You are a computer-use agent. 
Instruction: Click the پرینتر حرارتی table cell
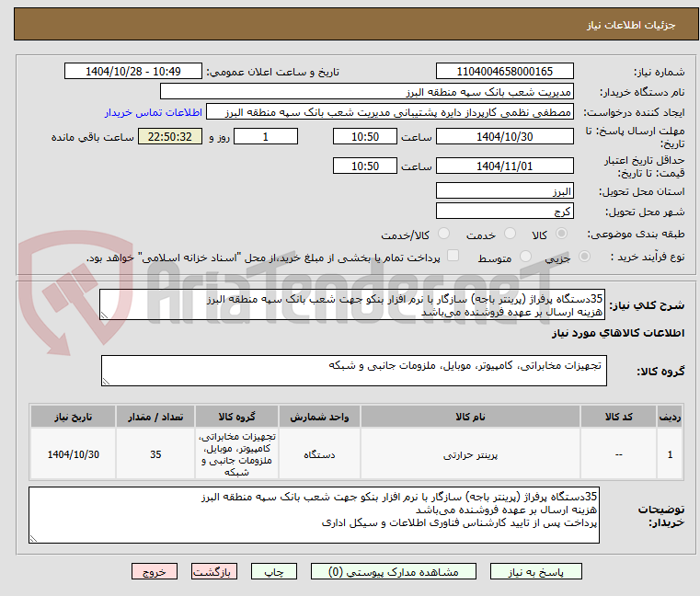[470, 454]
